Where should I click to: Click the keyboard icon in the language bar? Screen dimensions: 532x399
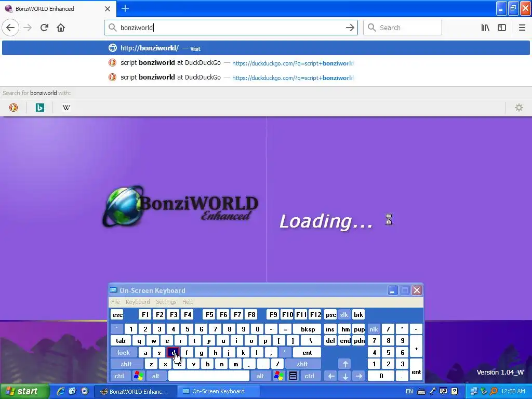[421, 392]
